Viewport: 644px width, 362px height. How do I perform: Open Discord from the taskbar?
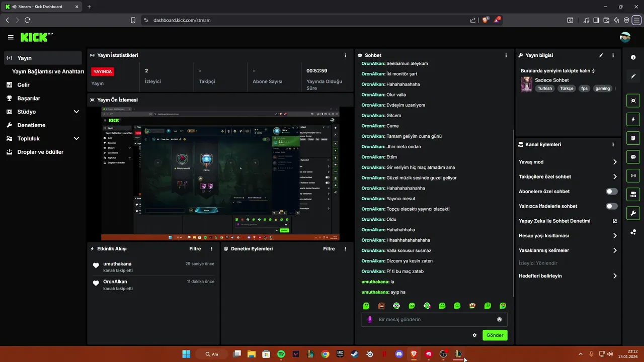pos(399,354)
